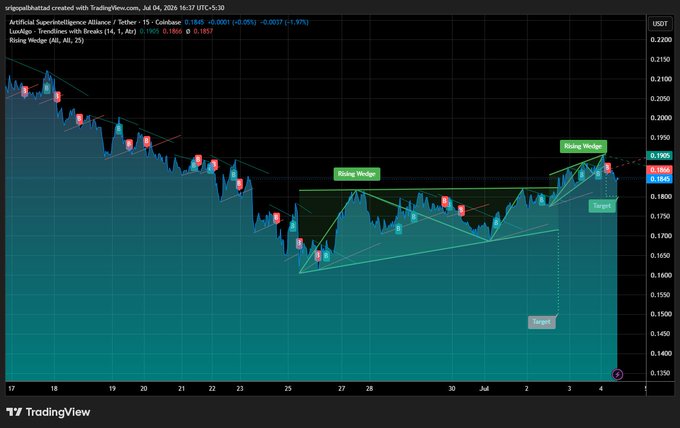Screen dimensions: 680x428
Task: Click 0.1650 on the price axis
Action: tap(660, 255)
